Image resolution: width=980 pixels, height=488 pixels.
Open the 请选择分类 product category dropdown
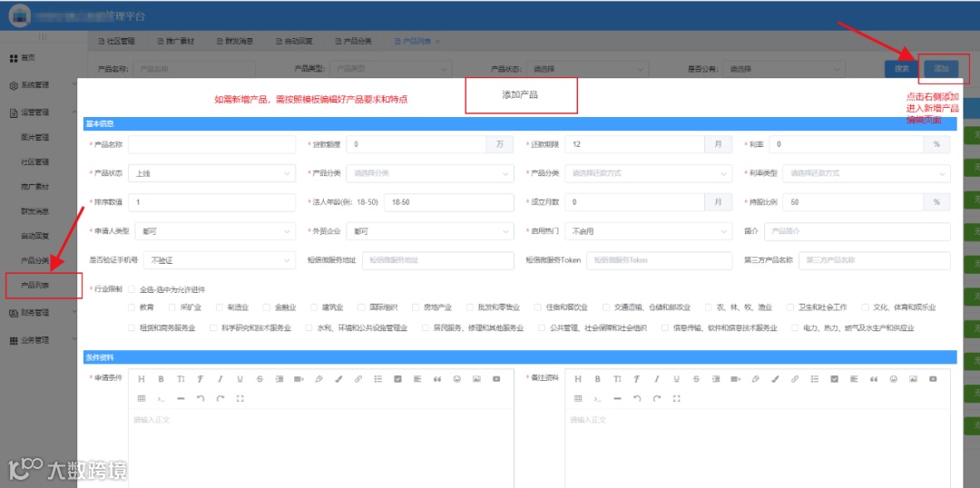pyautogui.click(x=430, y=173)
